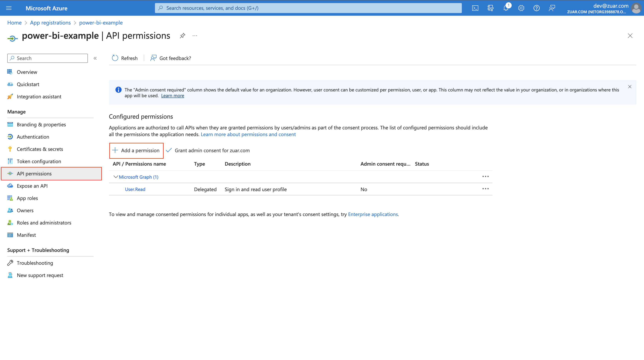The width and height of the screenshot is (644, 360).
Task: Go to Home breadcrumb
Action: [x=15, y=22]
